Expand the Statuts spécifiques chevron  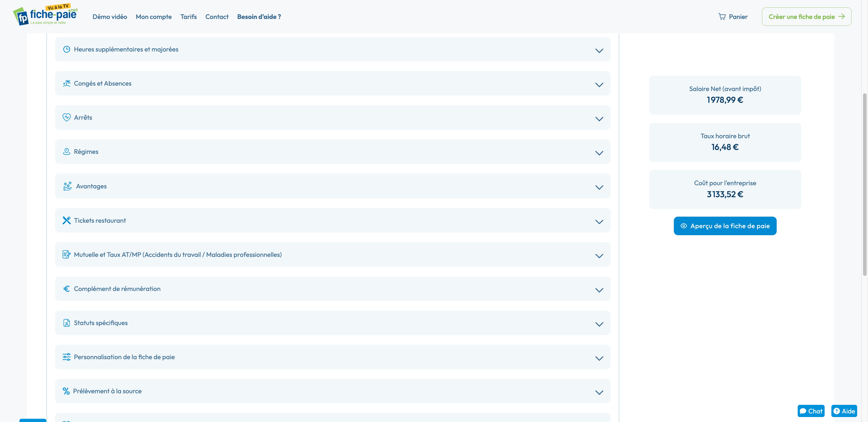click(599, 324)
